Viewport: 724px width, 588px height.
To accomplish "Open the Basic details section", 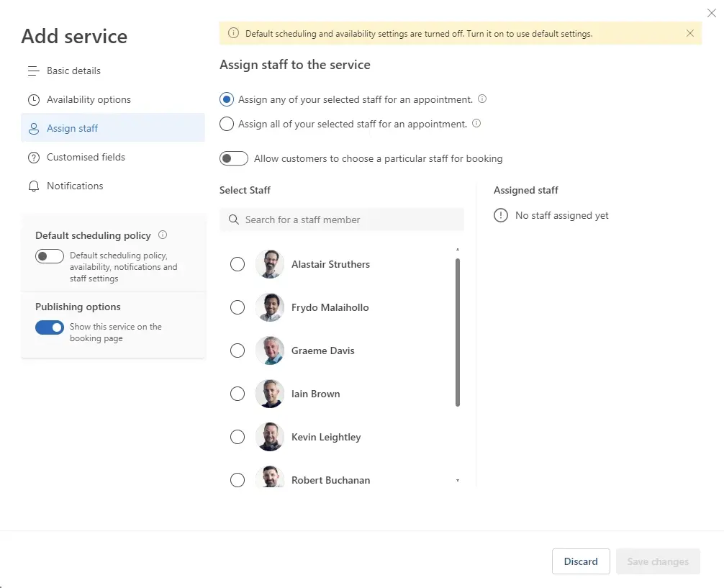I will pos(73,71).
